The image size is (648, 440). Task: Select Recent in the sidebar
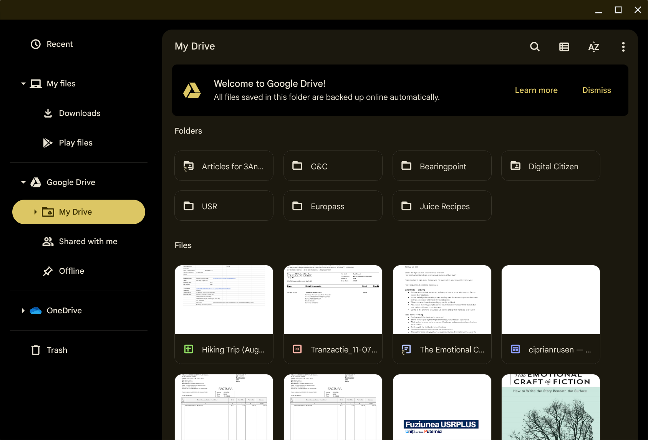pos(79,44)
